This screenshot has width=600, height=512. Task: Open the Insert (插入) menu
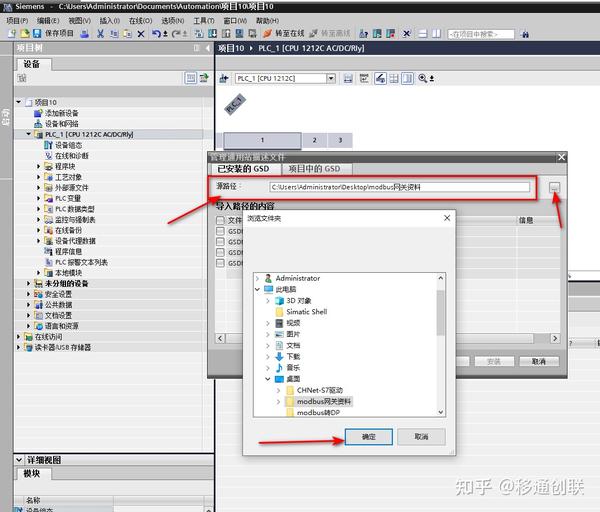tap(109, 21)
